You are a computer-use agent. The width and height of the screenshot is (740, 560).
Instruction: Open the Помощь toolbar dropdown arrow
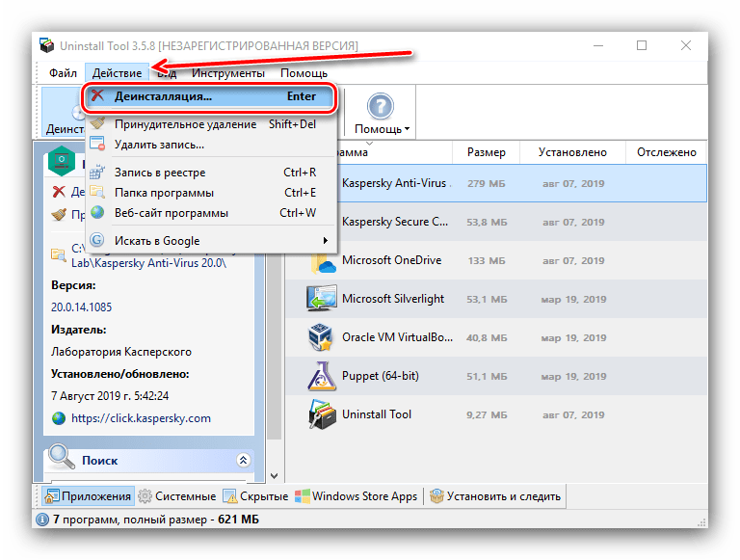pyautogui.click(x=407, y=129)
